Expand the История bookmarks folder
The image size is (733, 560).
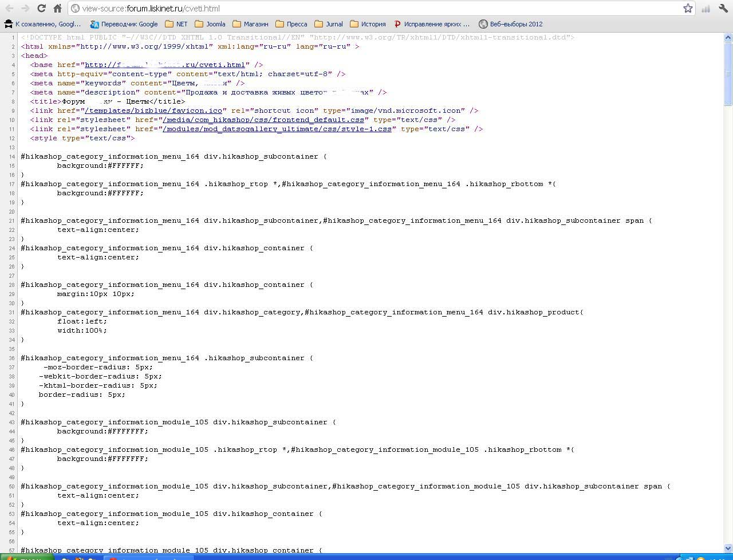tap(368, 24)
